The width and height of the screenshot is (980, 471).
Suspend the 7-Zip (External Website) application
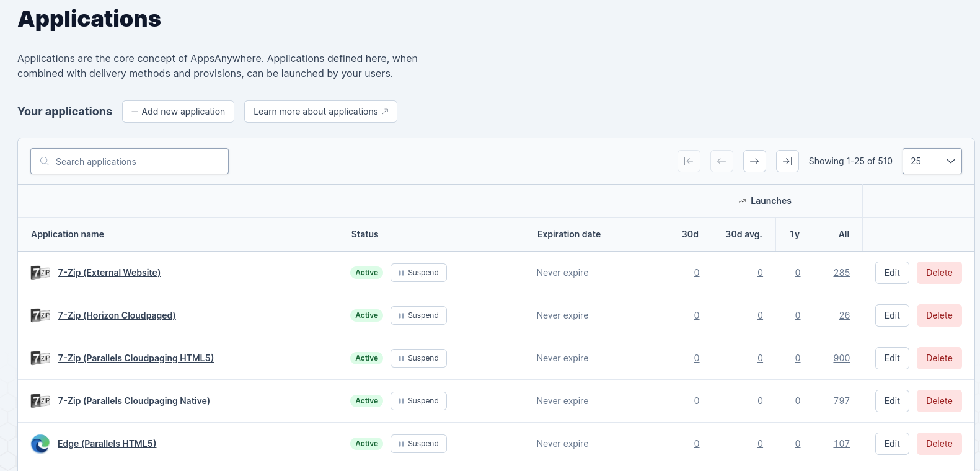pos(418,273)
